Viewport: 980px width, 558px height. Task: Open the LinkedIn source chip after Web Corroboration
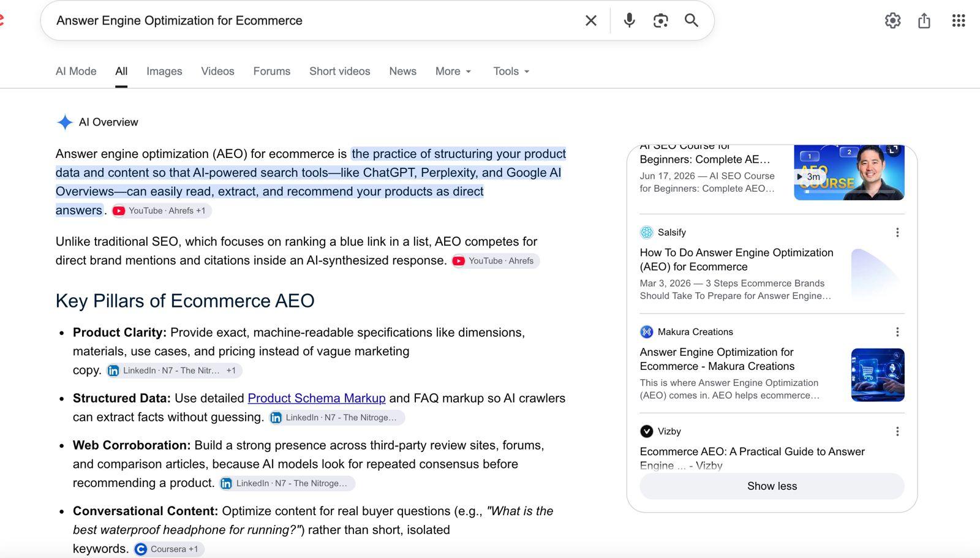[x=287, y=483]
